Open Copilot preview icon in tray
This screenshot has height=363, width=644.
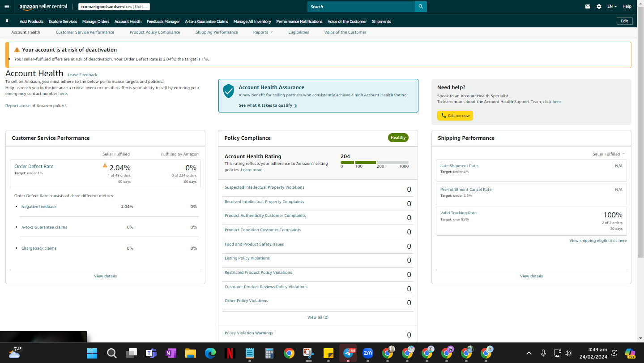pyautogui.click(x=631, y=353)
